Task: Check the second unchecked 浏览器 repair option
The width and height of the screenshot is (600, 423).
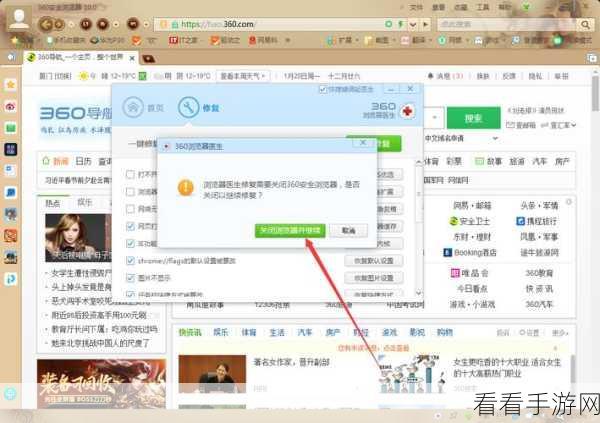Action: click(x=130, y=192)
